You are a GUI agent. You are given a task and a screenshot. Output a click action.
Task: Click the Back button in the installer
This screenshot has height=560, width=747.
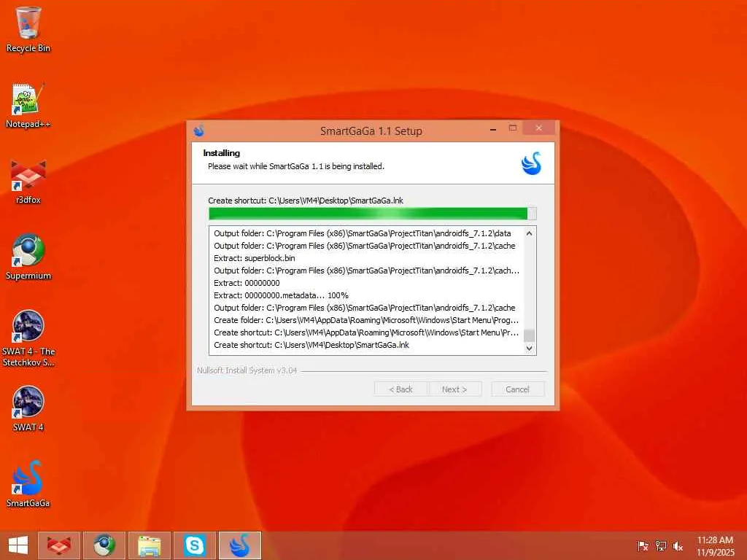point(400,389)
